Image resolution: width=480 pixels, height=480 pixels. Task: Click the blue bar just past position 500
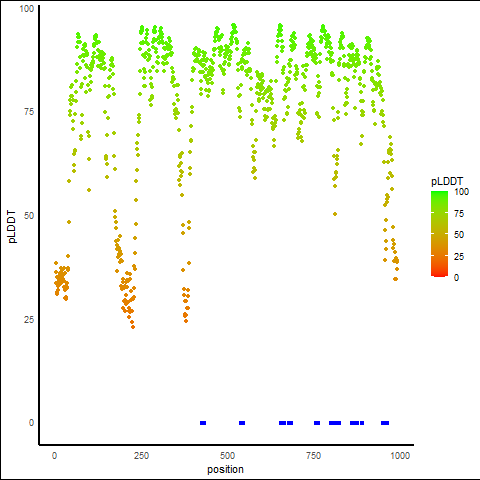(242, 423)
